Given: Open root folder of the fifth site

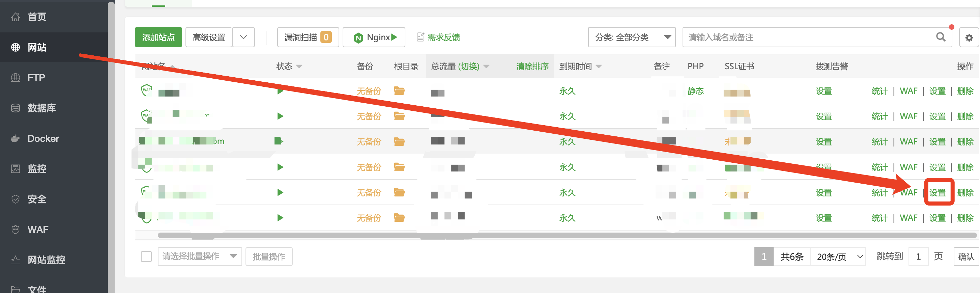Looking at the screenshot, I should coord(399,192).
